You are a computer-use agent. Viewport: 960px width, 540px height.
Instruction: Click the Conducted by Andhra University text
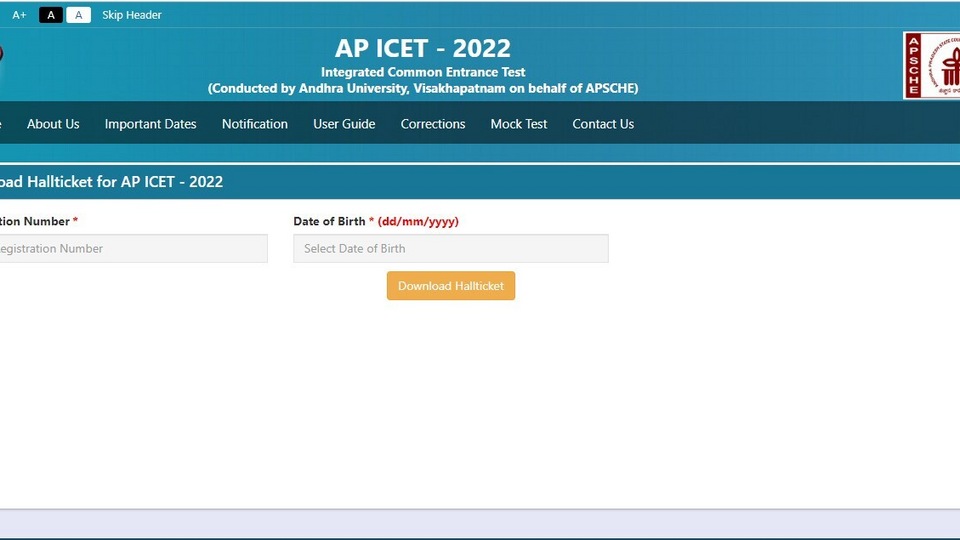pos(423,89)
